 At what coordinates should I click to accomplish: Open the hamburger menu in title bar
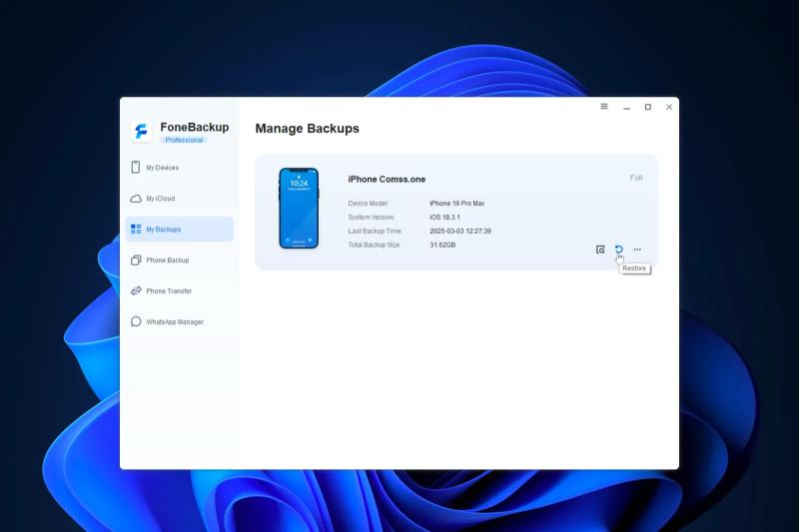[x=604, y=107]
